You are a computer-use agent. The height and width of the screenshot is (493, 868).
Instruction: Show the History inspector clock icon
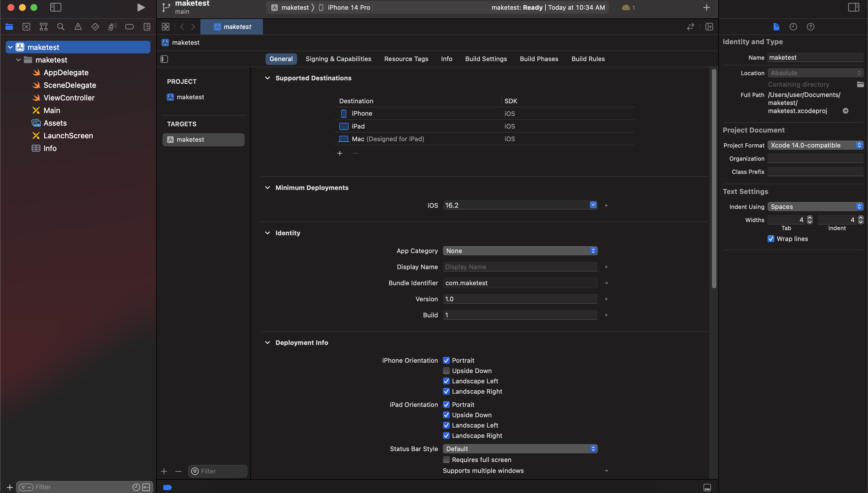(x=793, y=27)
